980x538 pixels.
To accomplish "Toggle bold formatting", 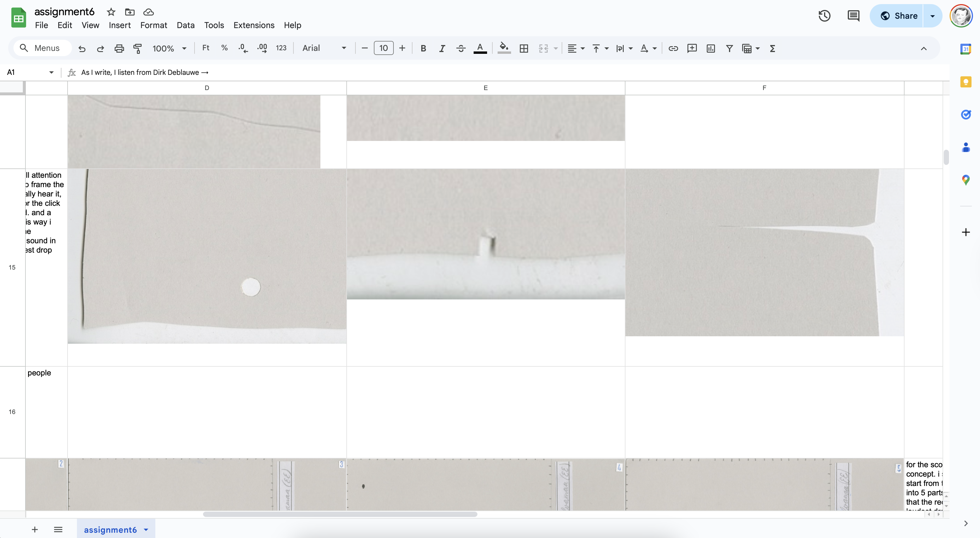I will [x=423, y=48].
